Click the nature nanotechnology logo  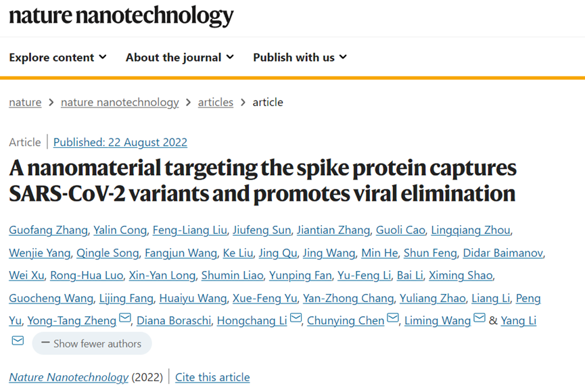pyautogui.click(x=121, y=16)
